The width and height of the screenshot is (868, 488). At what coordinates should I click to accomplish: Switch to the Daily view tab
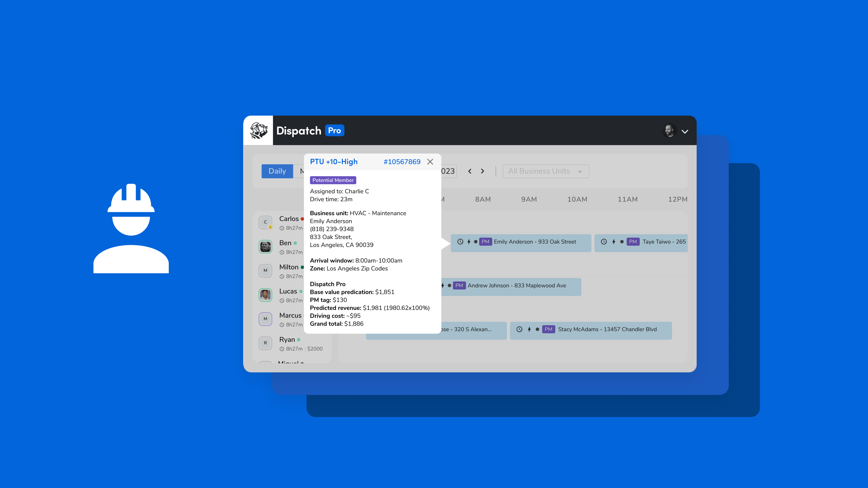pos(277,171)
